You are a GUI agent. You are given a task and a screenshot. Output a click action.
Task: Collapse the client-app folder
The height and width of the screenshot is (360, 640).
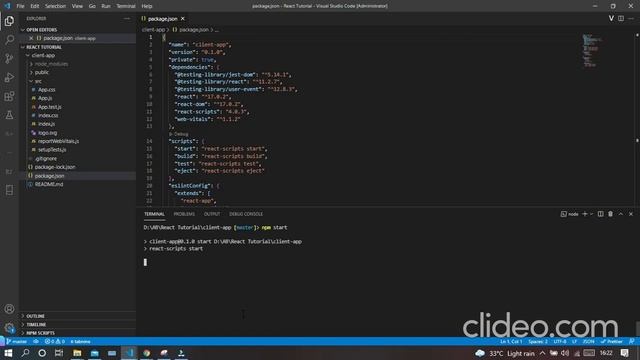click(78, 56)
